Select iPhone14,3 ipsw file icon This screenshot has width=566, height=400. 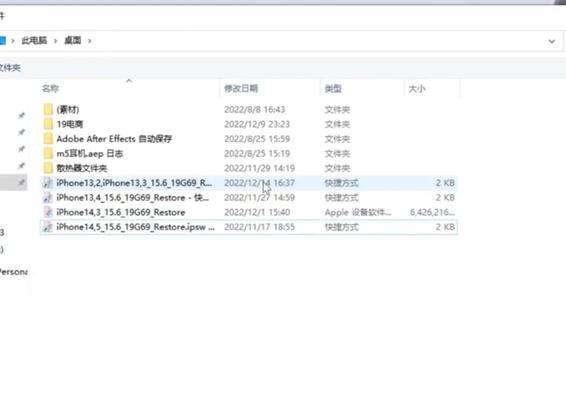click(x=48, y=212)
